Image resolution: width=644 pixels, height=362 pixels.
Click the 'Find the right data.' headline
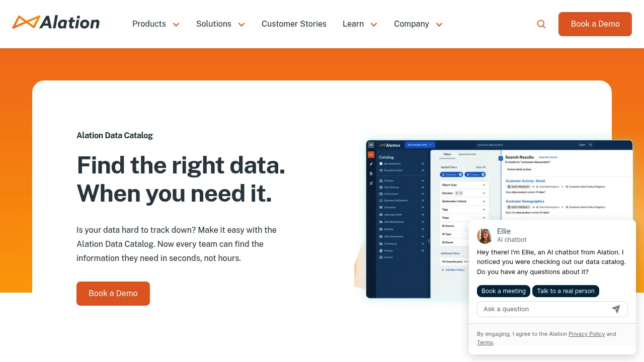pyautogui.click(x=181, y=165)
